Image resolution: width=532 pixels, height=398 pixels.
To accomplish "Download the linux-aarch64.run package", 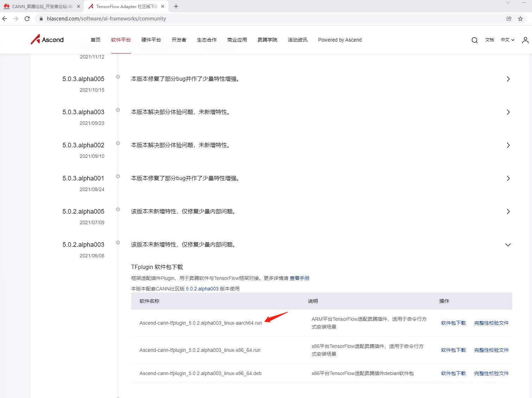I will point(453,323).
